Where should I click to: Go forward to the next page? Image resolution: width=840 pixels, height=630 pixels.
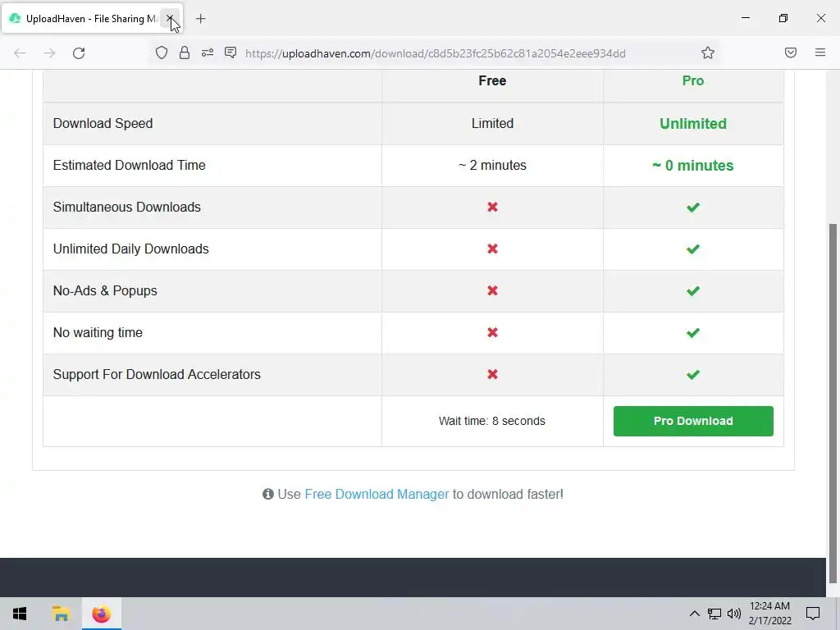[49, 53]
